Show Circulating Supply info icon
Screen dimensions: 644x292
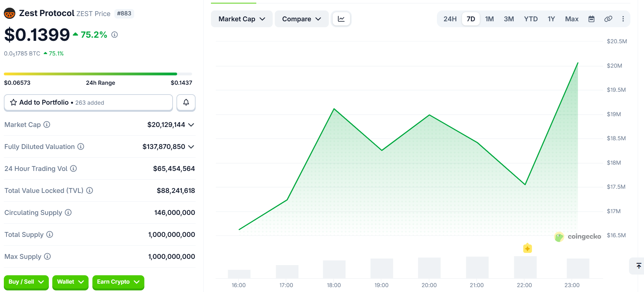point(68,212)
